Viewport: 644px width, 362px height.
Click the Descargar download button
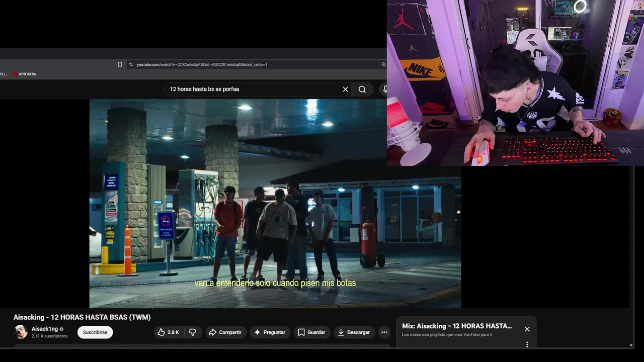pos(354,332)
